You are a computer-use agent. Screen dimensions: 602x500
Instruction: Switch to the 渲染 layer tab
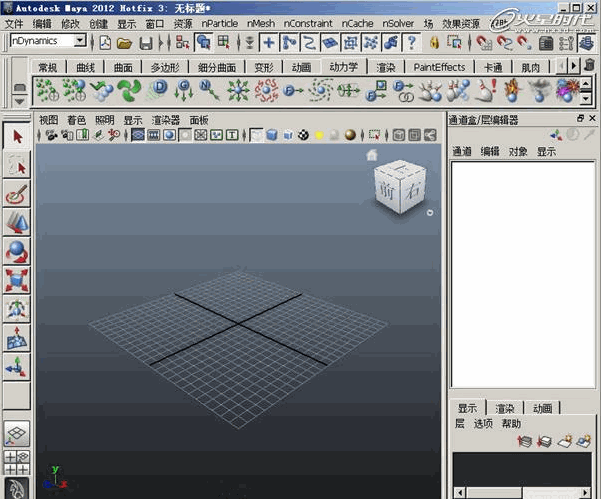pos(505,408)
